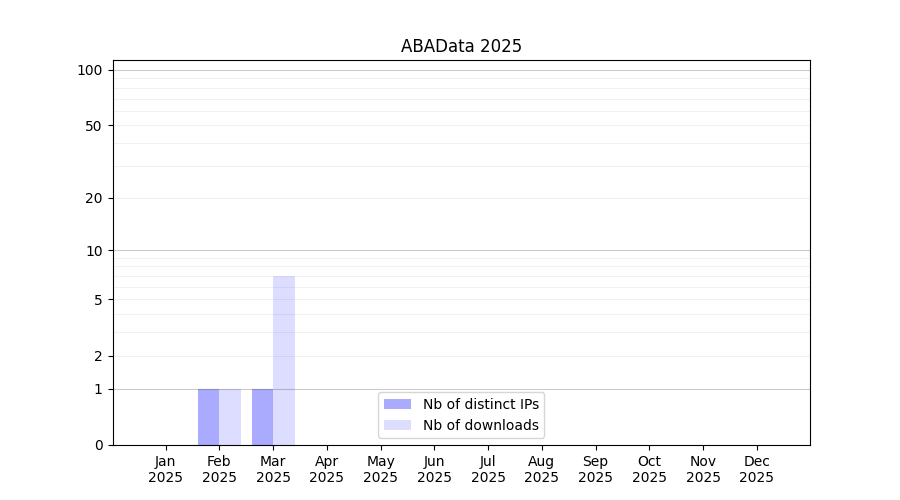The width and height of the screenshot is (900, 500).
Task: Select the 'Nb of distinct IPs' legend label
Action: click(x=480, y=404)
